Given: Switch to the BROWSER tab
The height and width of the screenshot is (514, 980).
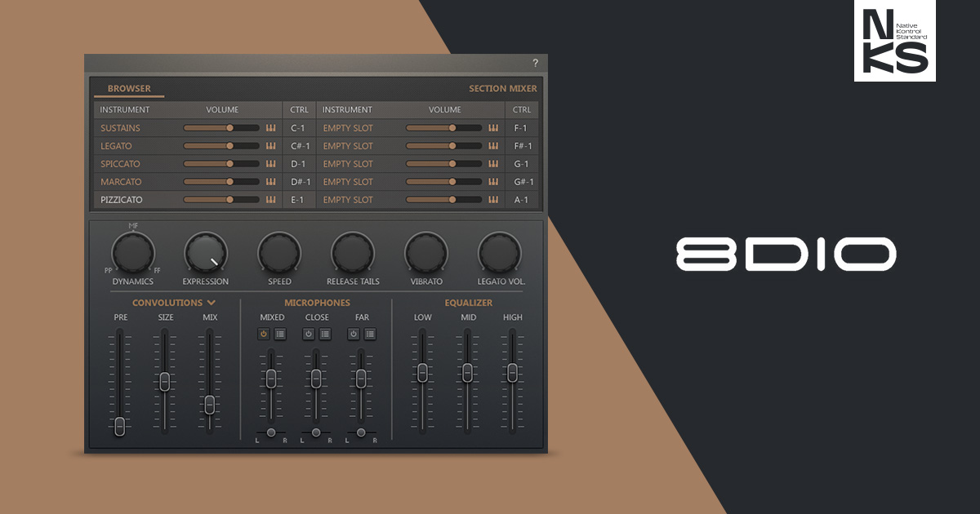Looking at the screenshot, I should pos(129,88).
